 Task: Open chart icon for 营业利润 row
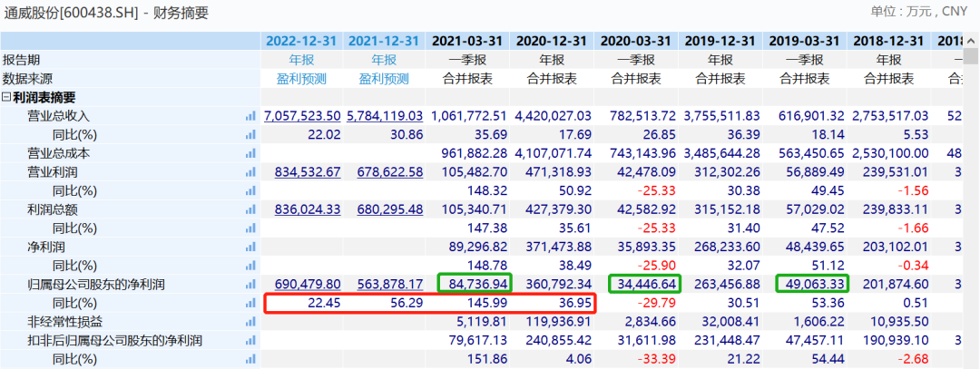coord(250,171)
